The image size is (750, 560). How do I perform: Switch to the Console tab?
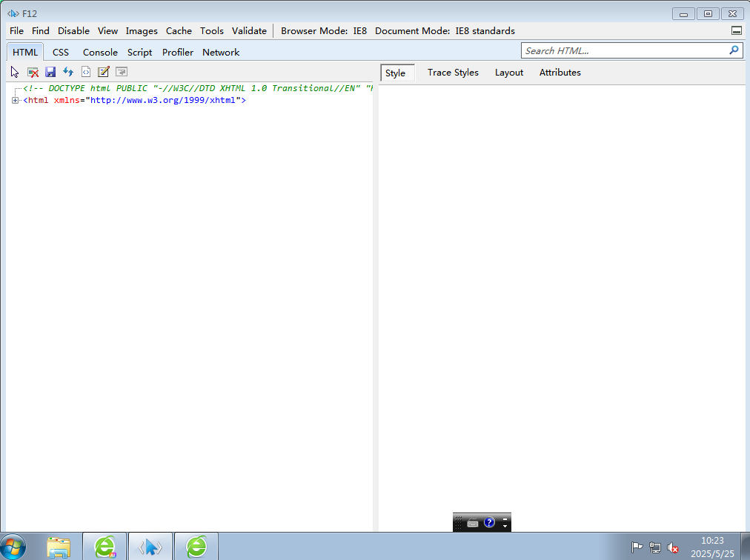100,53
